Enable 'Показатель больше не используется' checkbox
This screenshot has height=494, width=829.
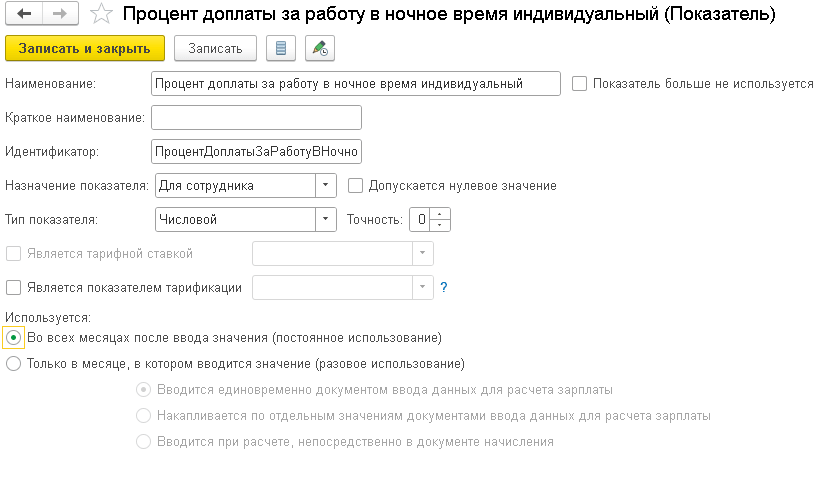click(579, 84)
